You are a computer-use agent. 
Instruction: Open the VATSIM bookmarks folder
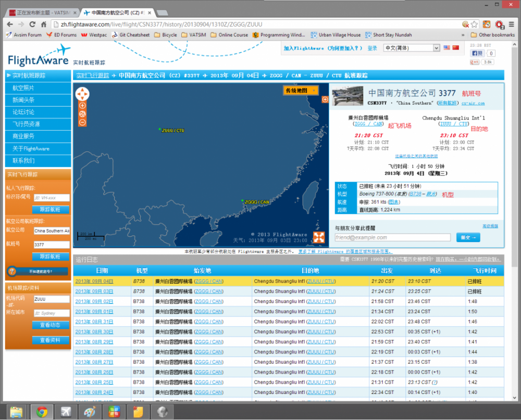point(194,35)
